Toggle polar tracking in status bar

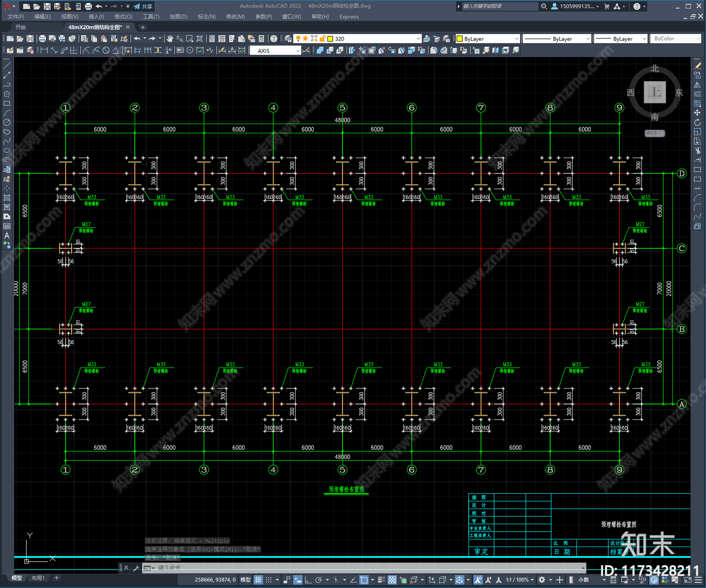click(318, 580)
